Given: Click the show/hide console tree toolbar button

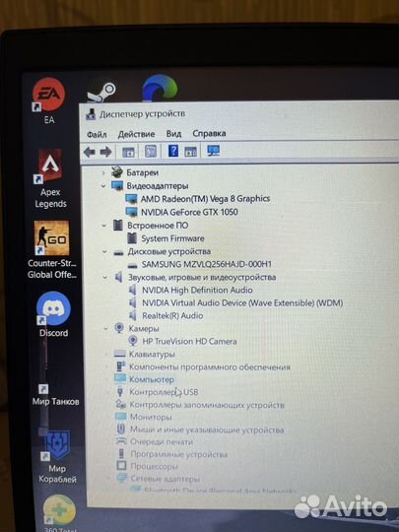Looking at the screenshot, I should 128,152.
